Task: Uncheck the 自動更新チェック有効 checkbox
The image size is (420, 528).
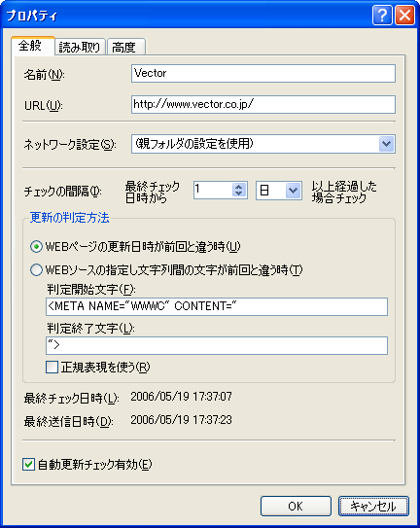Action: click(28, 465)
